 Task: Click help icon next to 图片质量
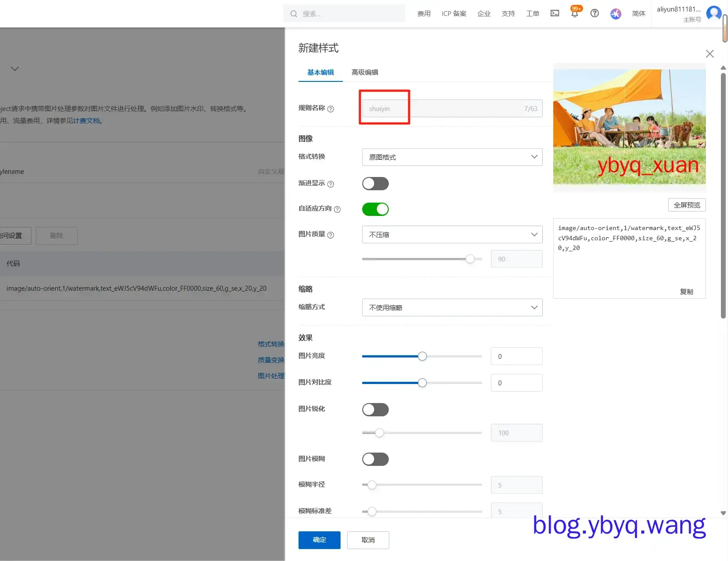(331, 235)
